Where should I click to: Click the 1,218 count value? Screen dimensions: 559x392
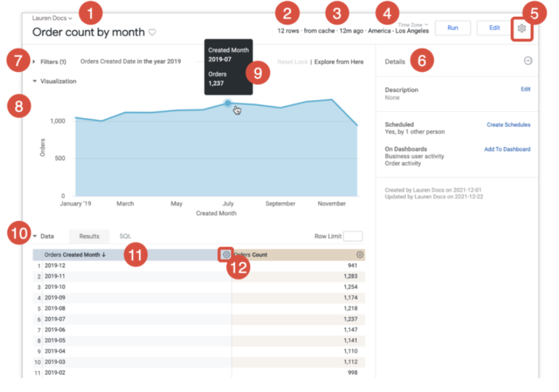point(351,308)
